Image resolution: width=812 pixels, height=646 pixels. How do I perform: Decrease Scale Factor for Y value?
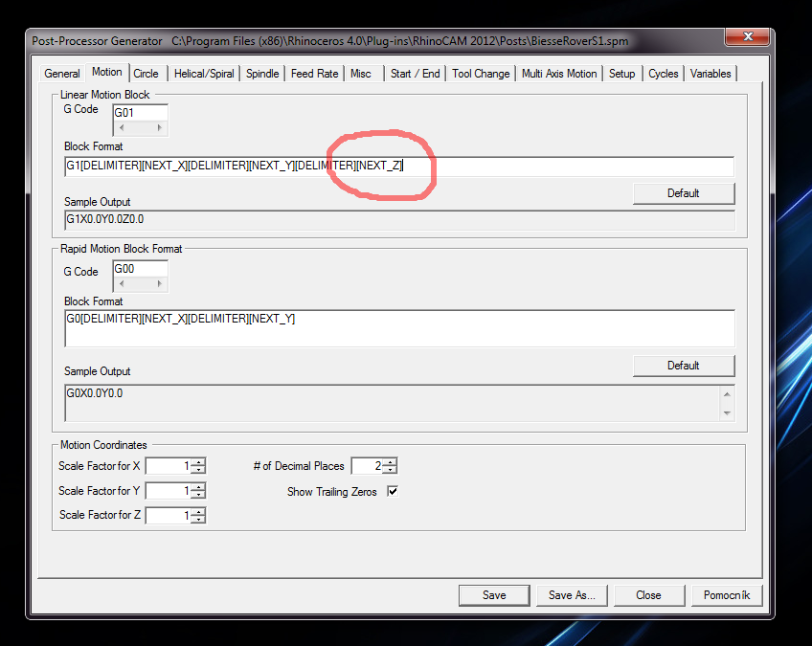(x=197, y=495)
